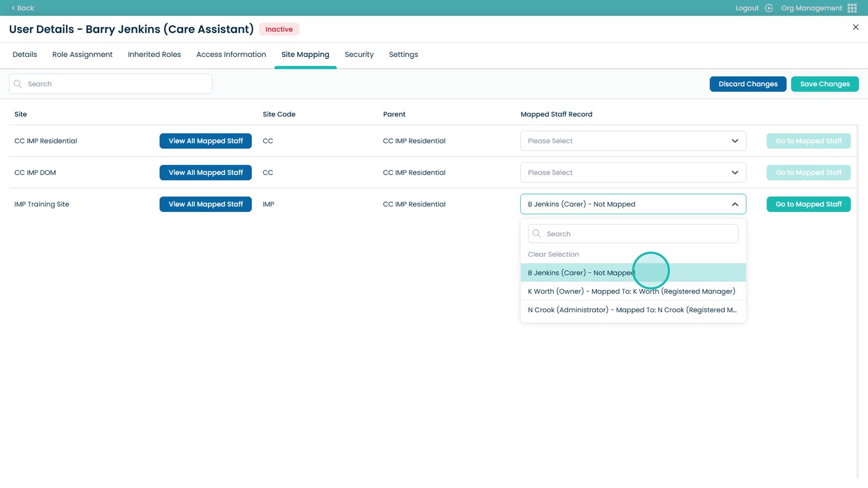Collapse the IMP Training Site staff dropdown

click(735, 204)
